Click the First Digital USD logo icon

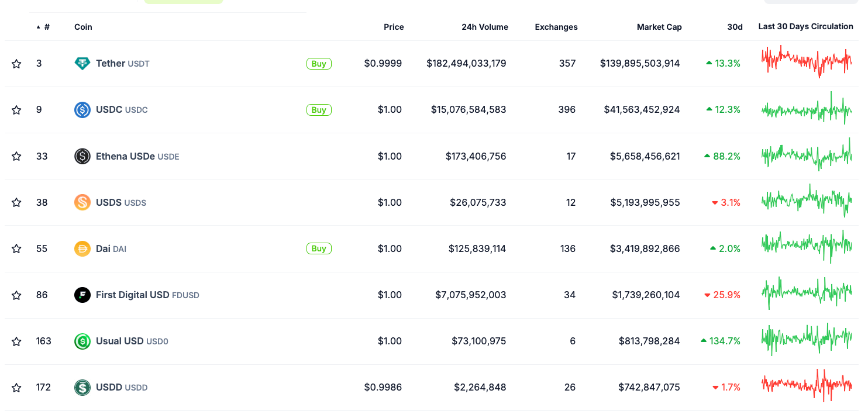pos(82,295)
